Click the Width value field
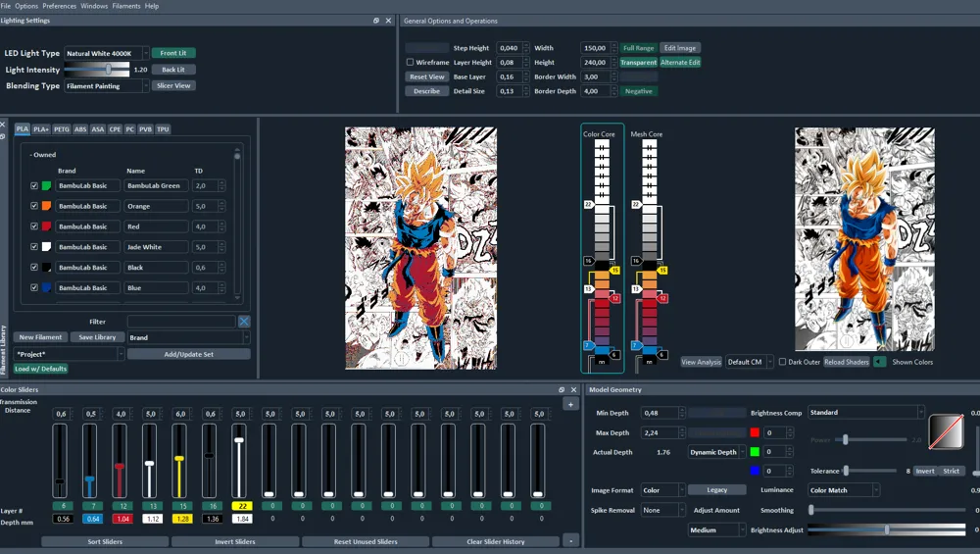Image resolution: width=980 pixels, height=554 pixels. pyautogui.click(x=595, y=48)
